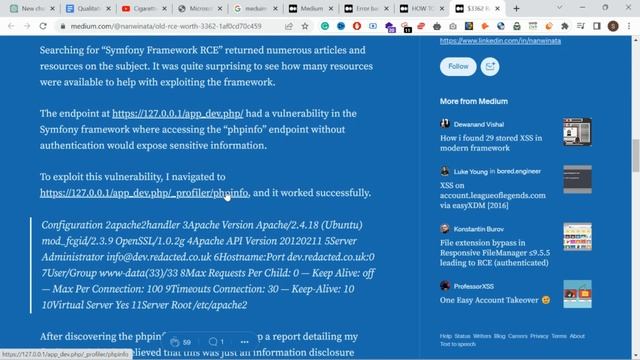This screenshot has width=640, height=360.
Task: Open the About footer link
Action: coord(577,336)
